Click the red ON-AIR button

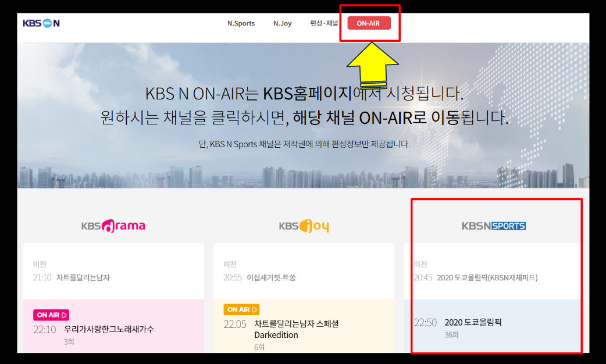(369, 23)
